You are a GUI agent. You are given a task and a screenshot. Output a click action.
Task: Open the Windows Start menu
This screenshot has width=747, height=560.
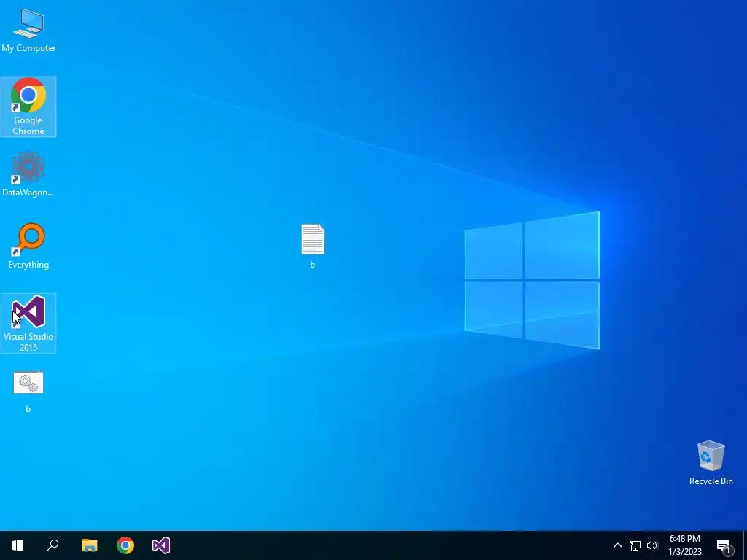coord(18,545)
